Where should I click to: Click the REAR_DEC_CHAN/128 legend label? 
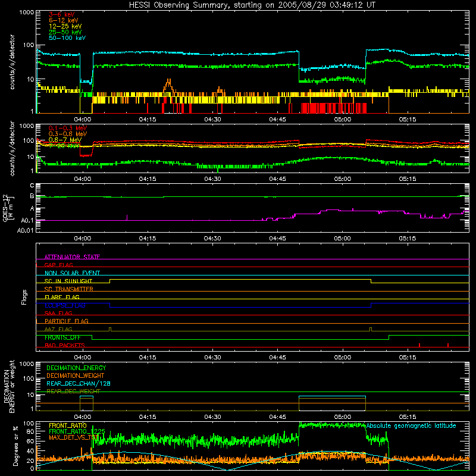(x=79, y=383)
